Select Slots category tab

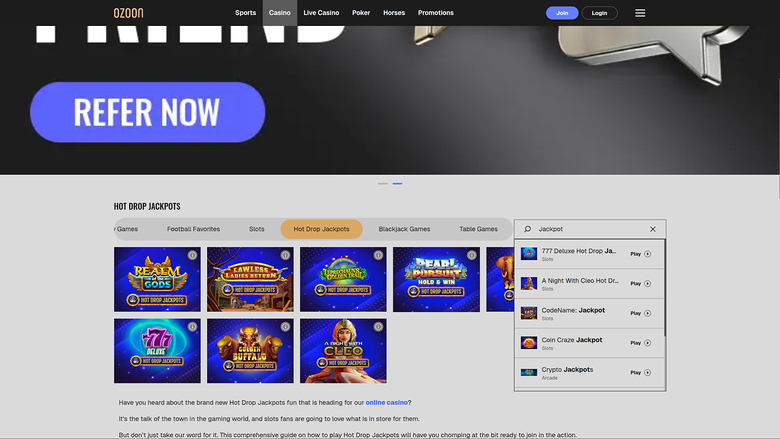pos(257,229)
